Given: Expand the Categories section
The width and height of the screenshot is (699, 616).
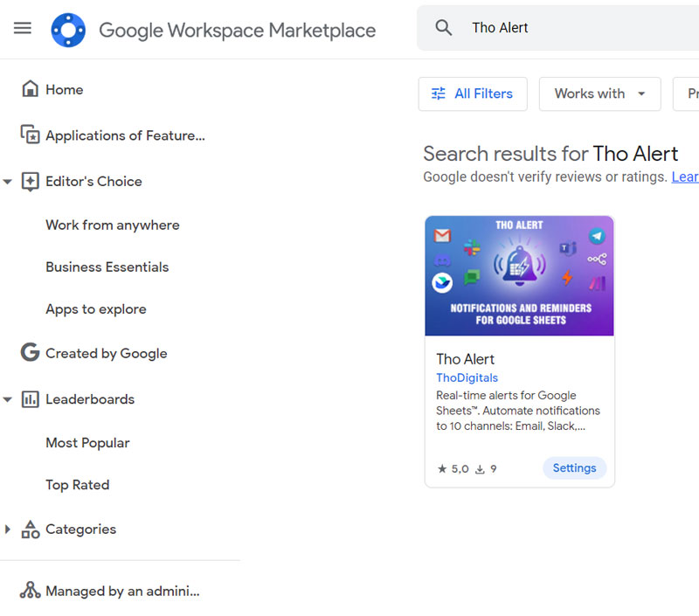Looking at the screenshot, I should [x=7, y=529].
